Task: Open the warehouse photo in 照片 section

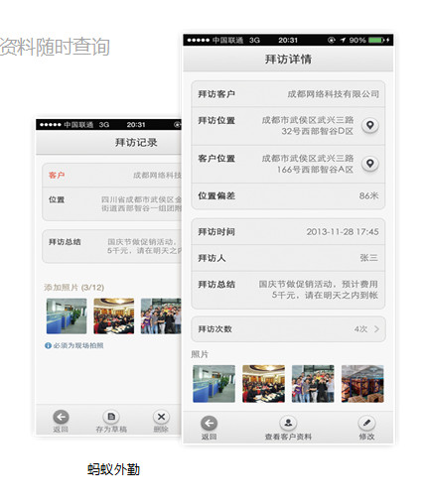Action: click(x=362, y=384)
